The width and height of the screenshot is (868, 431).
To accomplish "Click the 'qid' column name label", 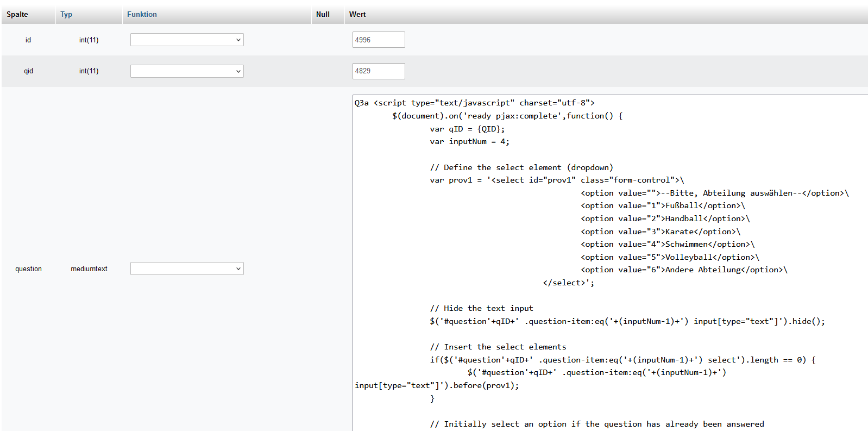I will [28, 71].
